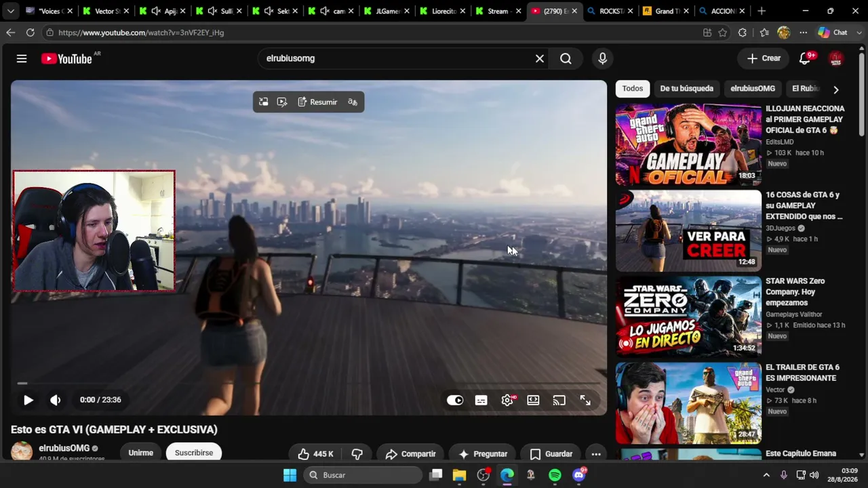Select the Todos filter chip
868x488 pixels.
tap(633, 89)
